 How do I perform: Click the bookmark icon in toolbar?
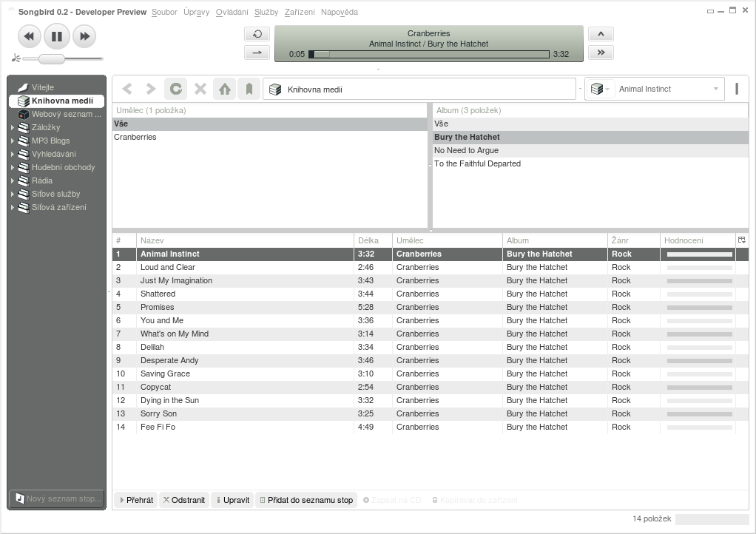coord(249,89)
